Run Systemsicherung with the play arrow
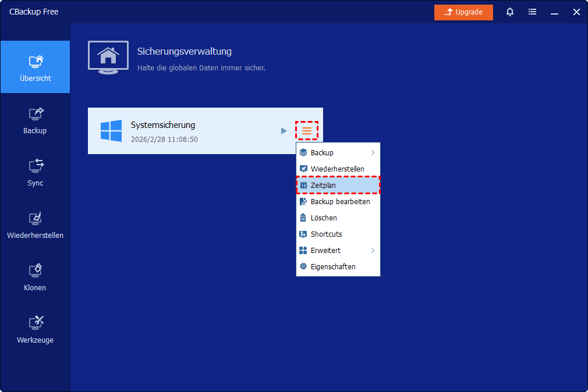 (284, 131)
